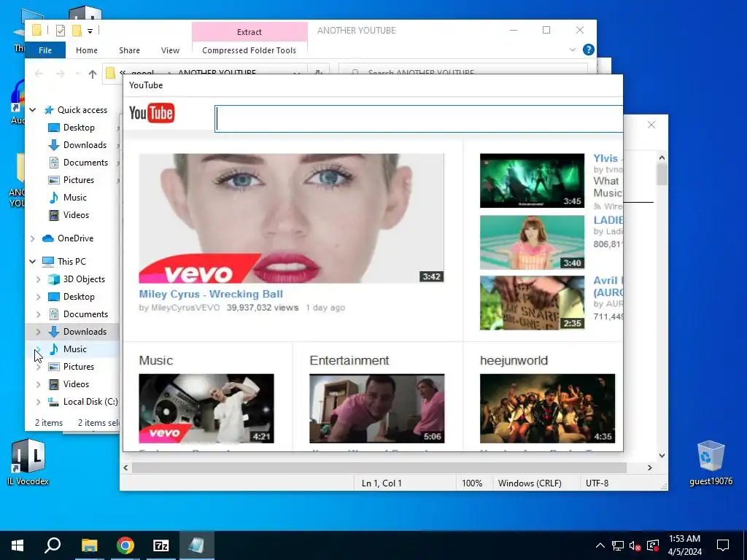Click the Notepad taskbar icon
The width and height of the screenshot is (747, 560).
click(x=196, y=545)
